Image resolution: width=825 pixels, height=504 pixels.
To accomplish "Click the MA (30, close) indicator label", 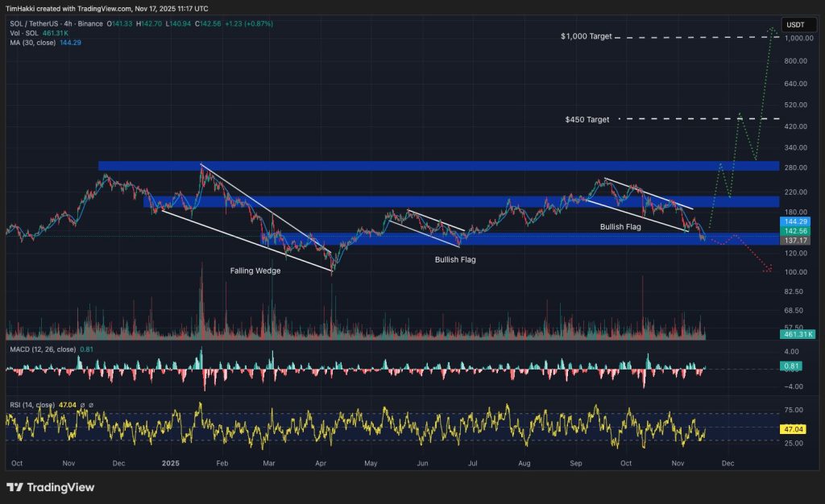I will pyautogui.click(x=33, y=42).
